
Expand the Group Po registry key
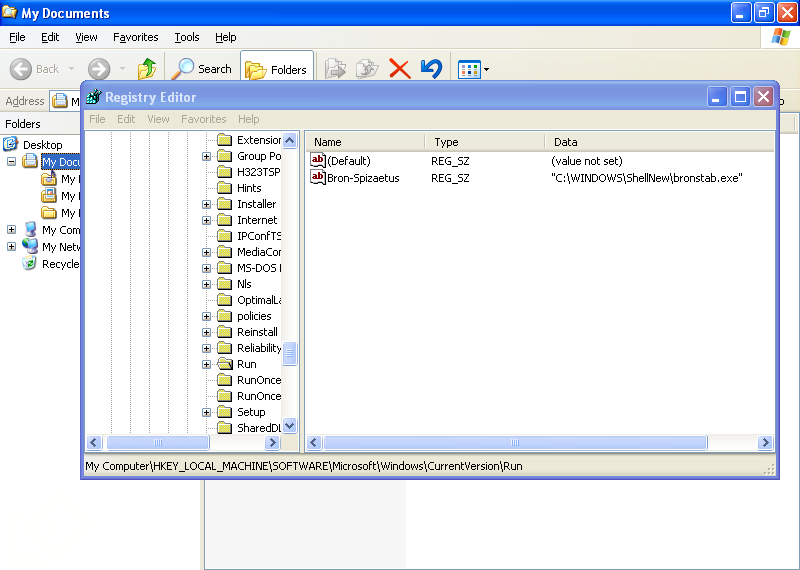click(206, 156)
